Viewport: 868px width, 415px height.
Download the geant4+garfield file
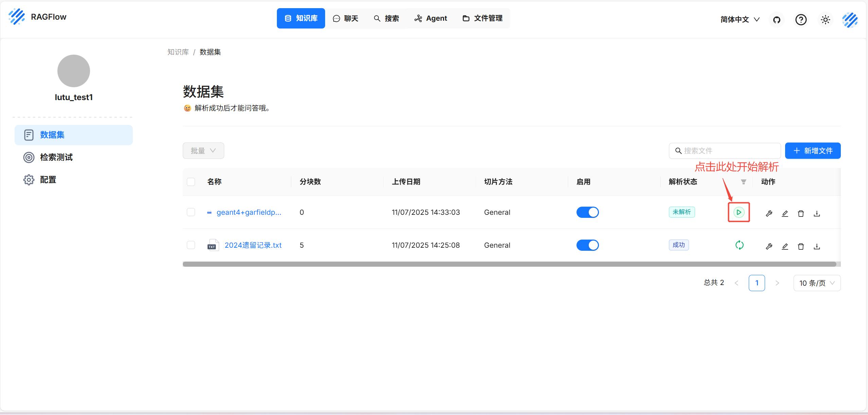click(817, 214)
